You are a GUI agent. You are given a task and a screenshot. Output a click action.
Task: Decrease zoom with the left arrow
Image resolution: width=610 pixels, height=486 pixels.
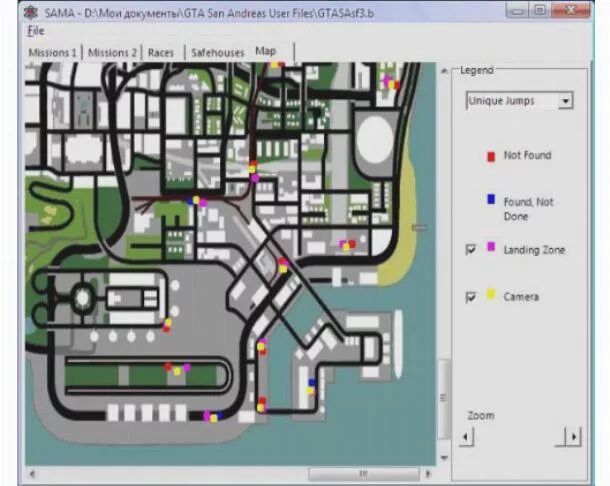(466, 437)
